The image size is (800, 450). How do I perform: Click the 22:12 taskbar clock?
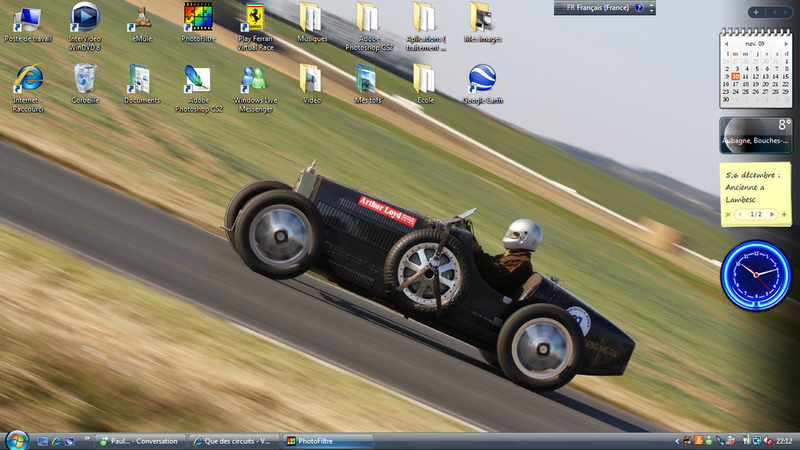tap(784, 441)
